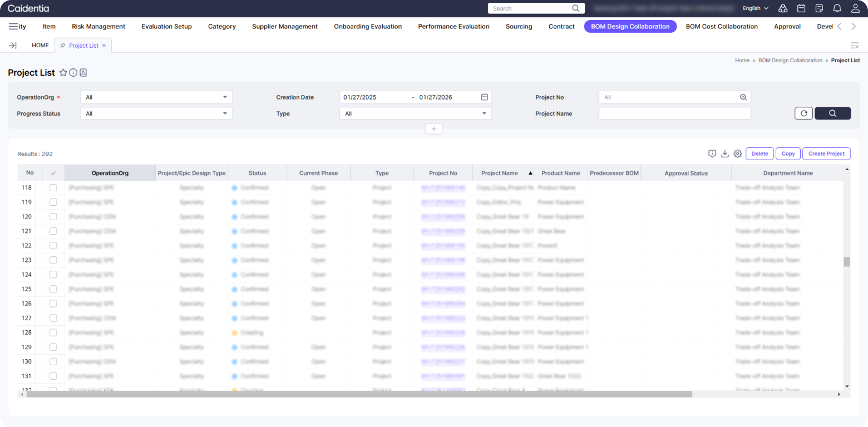Switch to the HOME tab
This screenshot has height=427, width=868.
[x=40, y=46]
